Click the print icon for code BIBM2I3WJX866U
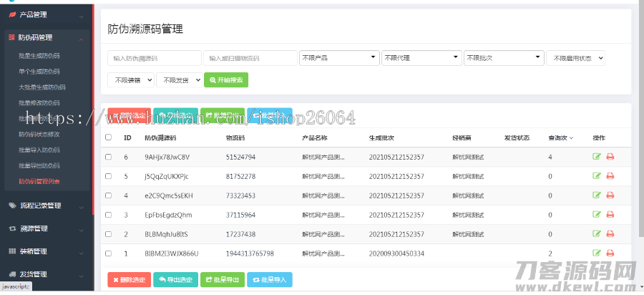Image resolution: width=644 pixels, height=295 pixels. click(610, 253)
